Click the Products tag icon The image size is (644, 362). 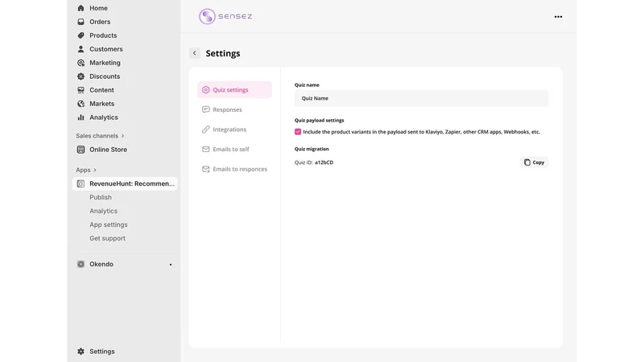[x=81, y=35]
